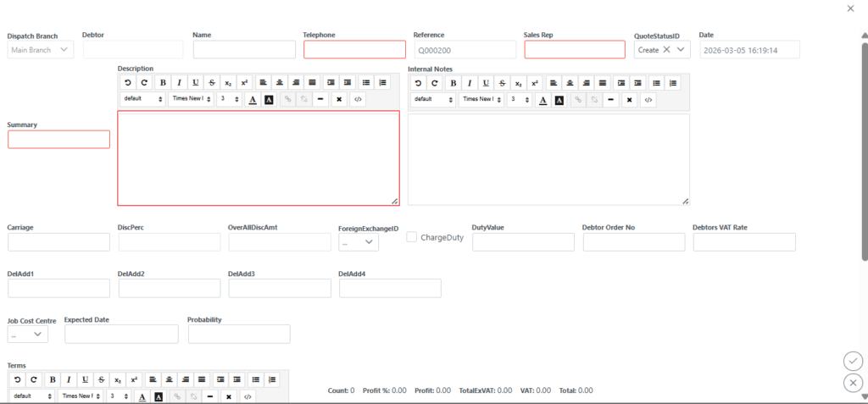Screen dimensions: 868x404
Task: Open the QuoteStatusID dropdown arrow
Action: pos(681,50)
